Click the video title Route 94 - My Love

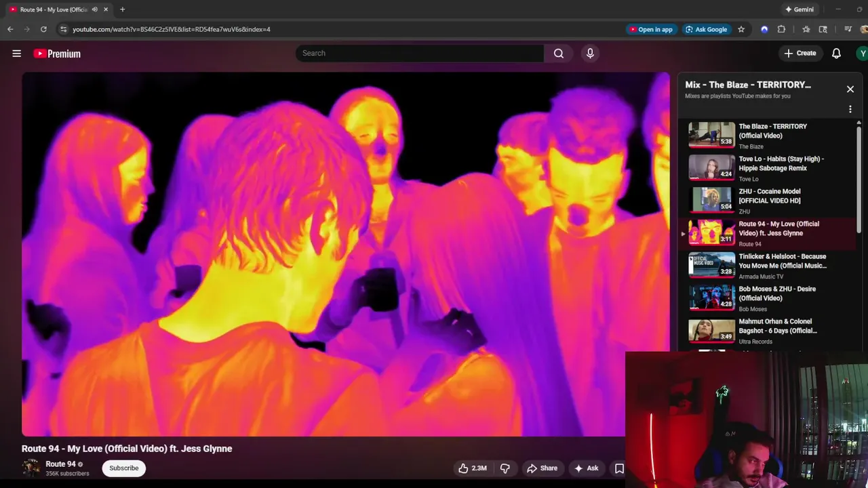tap(127, 449)
